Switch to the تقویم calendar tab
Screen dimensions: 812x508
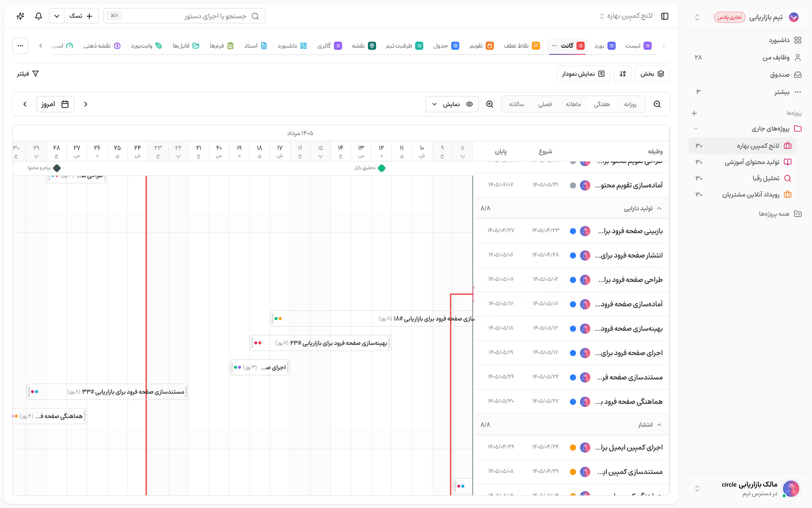[x=482, y=46]
